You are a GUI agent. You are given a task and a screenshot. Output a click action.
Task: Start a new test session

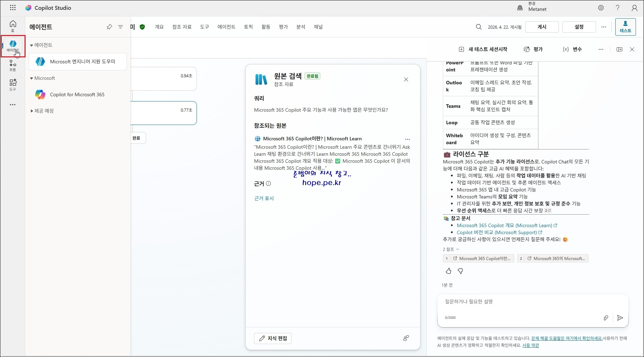pos(483,49)
